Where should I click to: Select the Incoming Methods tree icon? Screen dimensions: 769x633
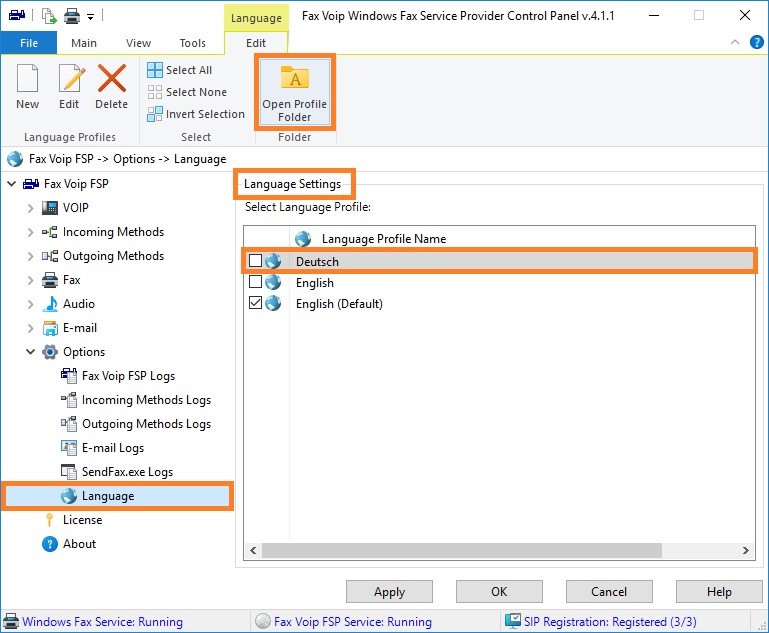tap(50, 232)
